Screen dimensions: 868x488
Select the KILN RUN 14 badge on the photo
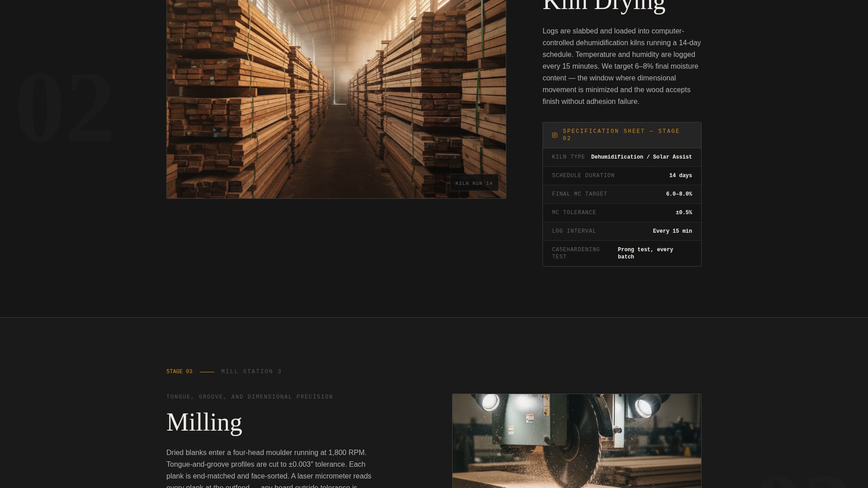474,183
